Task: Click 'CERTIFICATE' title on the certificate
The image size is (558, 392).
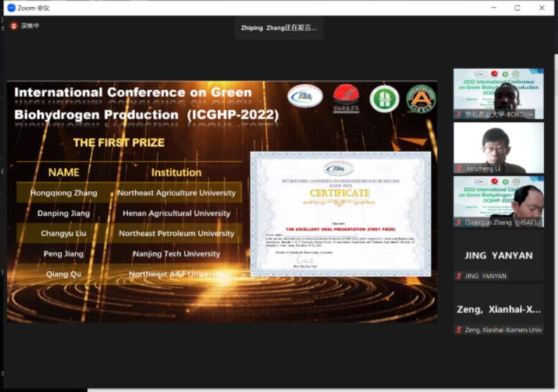Action: pyautogui.click(x=340, y=193)
